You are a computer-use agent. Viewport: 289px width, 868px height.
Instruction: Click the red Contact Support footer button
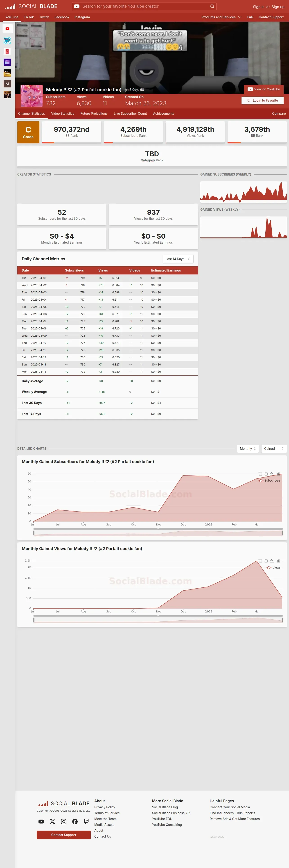click(x=64, y=835)
